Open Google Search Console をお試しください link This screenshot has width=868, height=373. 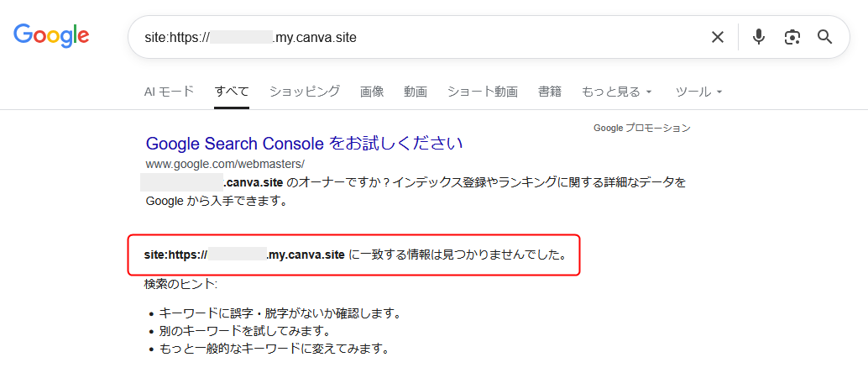click(x=304, y=143)
